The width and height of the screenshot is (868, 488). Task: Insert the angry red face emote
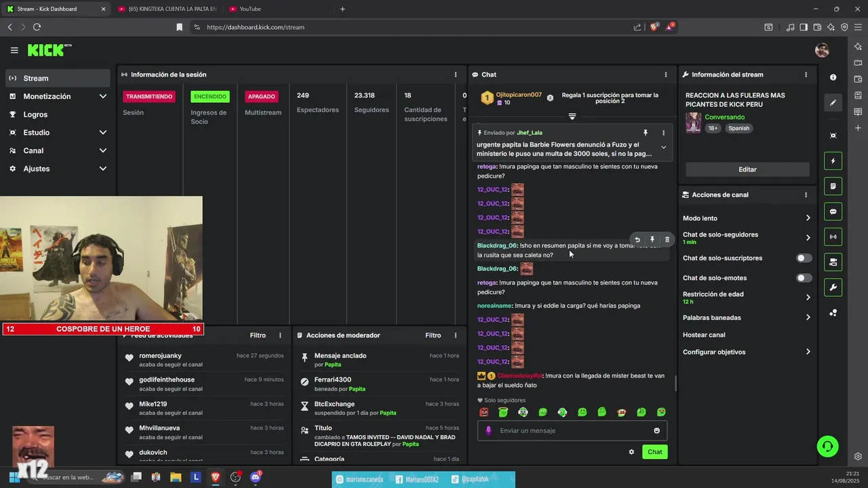click(x=484, y=412)
